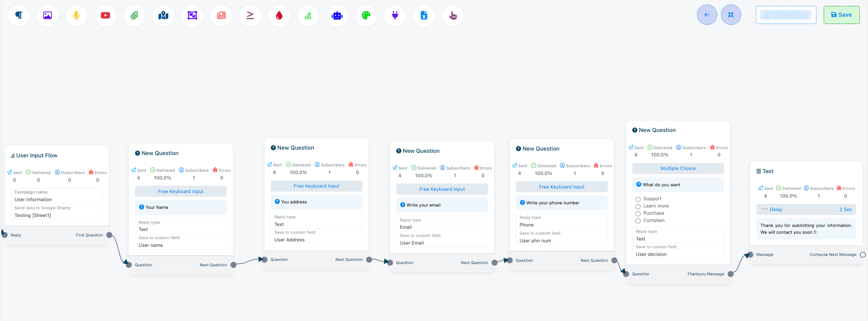
Task: Choose the YouTube video component icon
Action: pyautogui.click(x=105, y=15)
